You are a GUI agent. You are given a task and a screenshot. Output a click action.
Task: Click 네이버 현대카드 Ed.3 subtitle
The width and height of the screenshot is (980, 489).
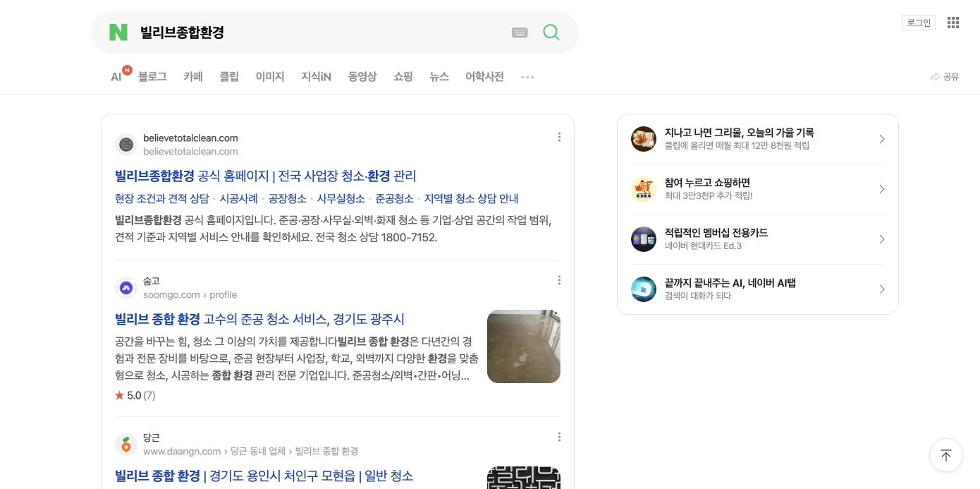[x=703, y=246]
